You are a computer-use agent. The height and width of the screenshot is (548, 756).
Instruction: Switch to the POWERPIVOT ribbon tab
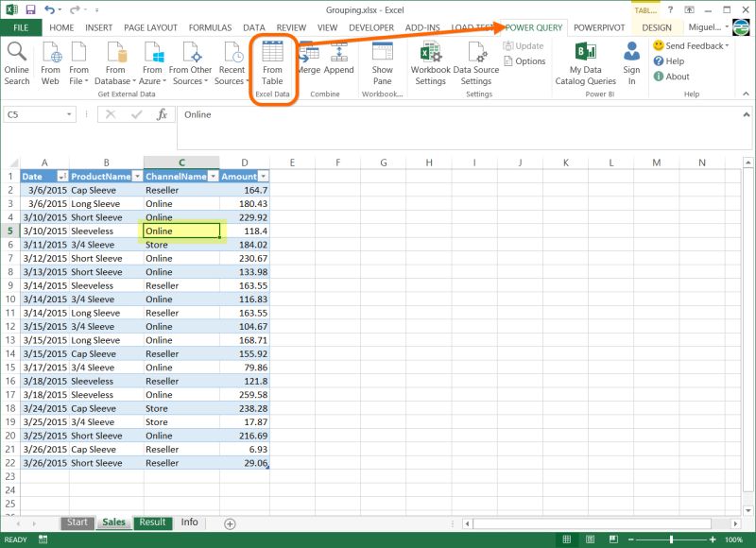(x=599, y=27)
